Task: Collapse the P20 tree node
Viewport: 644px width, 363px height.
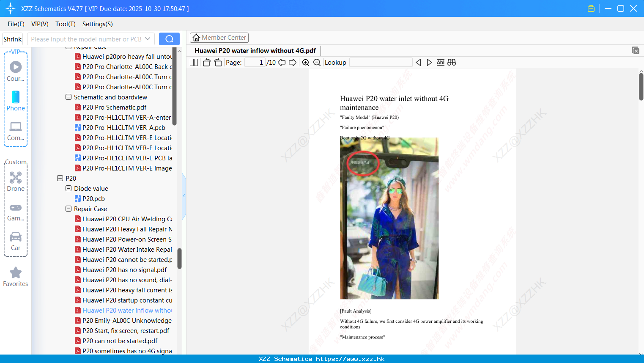Action: point(60,178)
